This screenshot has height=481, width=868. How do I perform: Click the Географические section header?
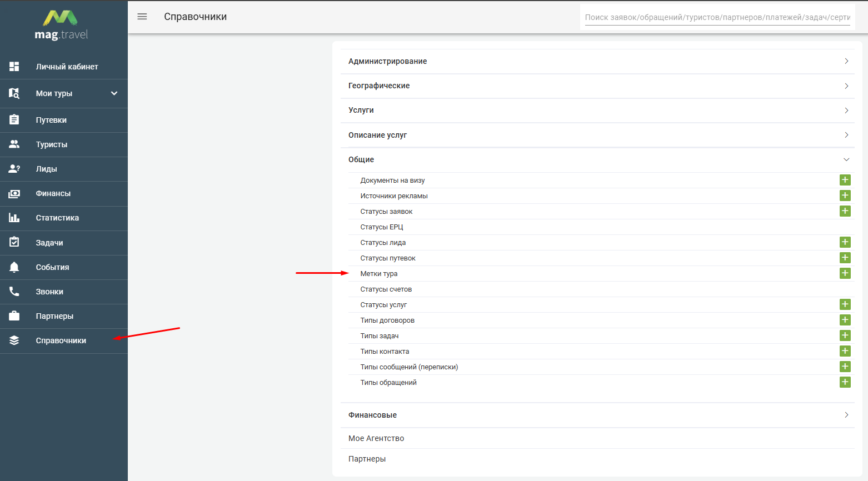click(597, 86)
